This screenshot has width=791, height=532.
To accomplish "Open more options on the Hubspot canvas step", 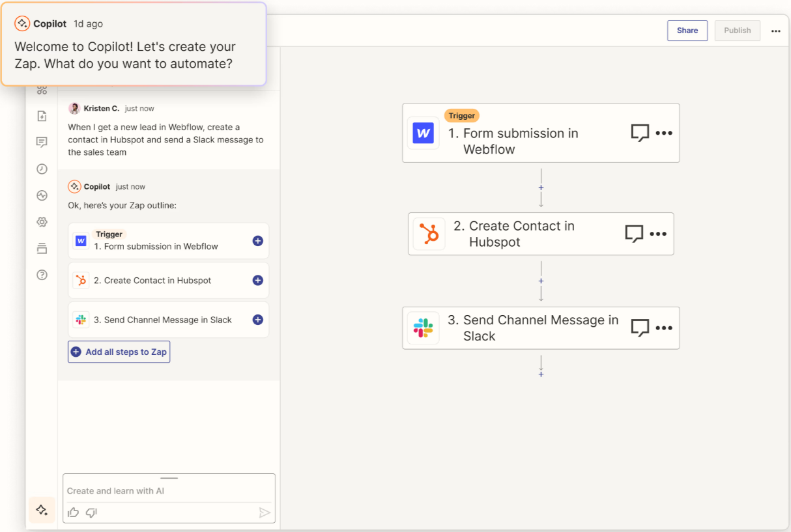I will point(658,234).
